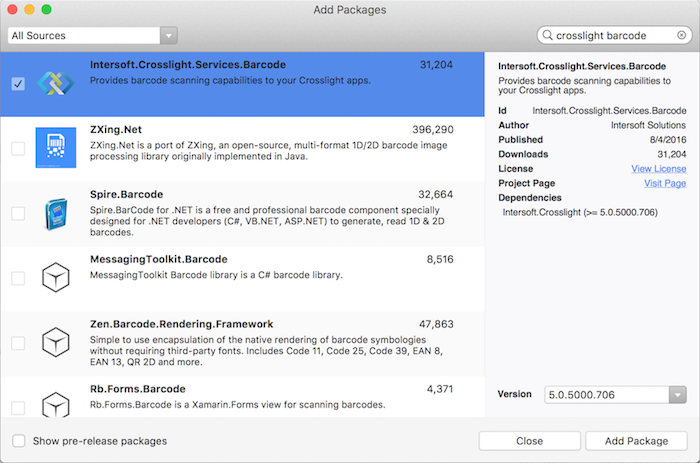Select the Zen.Barcode.Rendering.Framework list entry

250,338
